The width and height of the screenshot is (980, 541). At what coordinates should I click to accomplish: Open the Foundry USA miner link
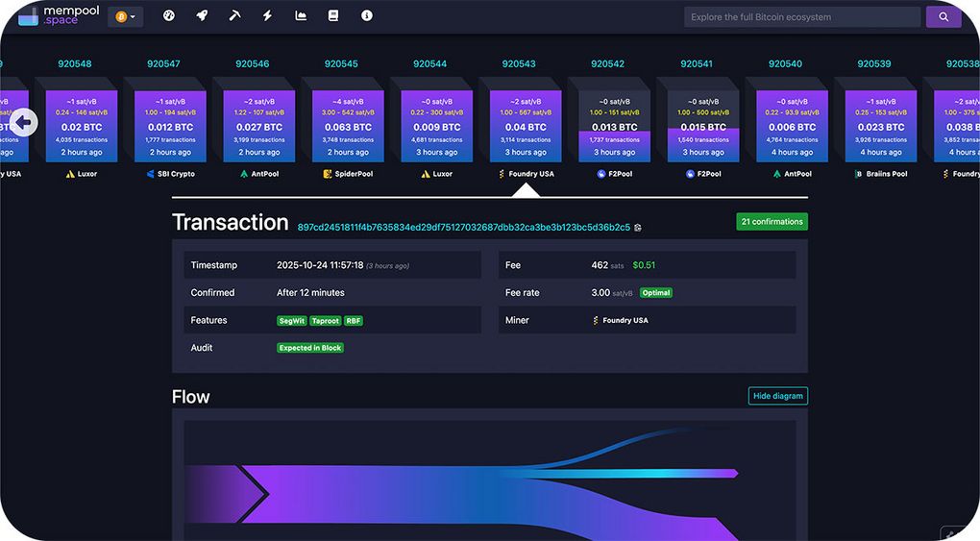pyautogui.click(x=625, y=320)
